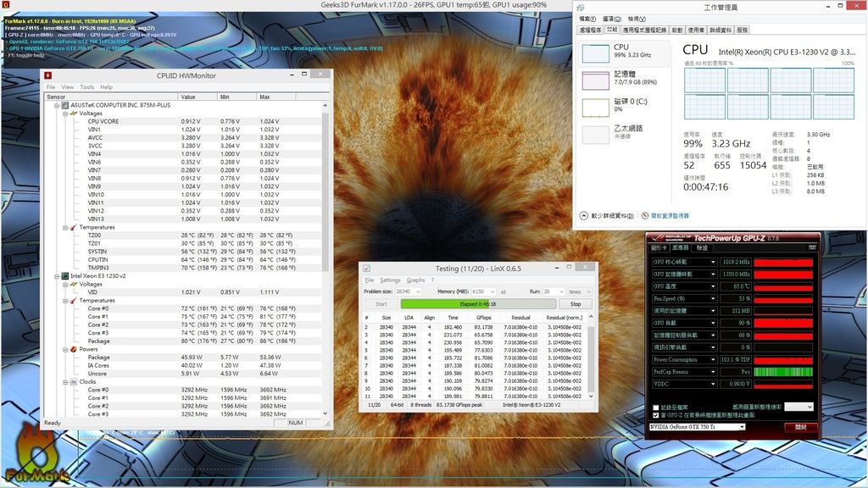Screen dimensions: 868x488
Task: Toggle GPU-Z background refresh checkbox
Action: tap(656, 415)
